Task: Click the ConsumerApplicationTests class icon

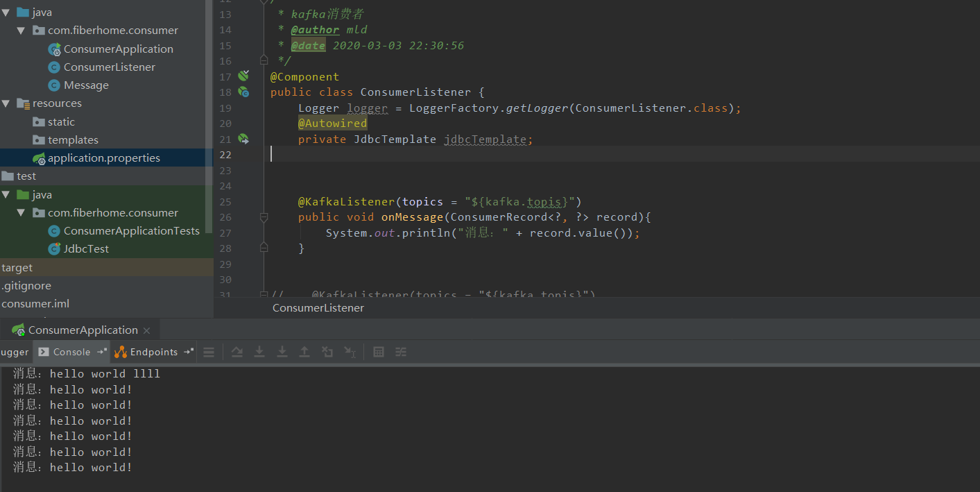Action: click(54, 231)
